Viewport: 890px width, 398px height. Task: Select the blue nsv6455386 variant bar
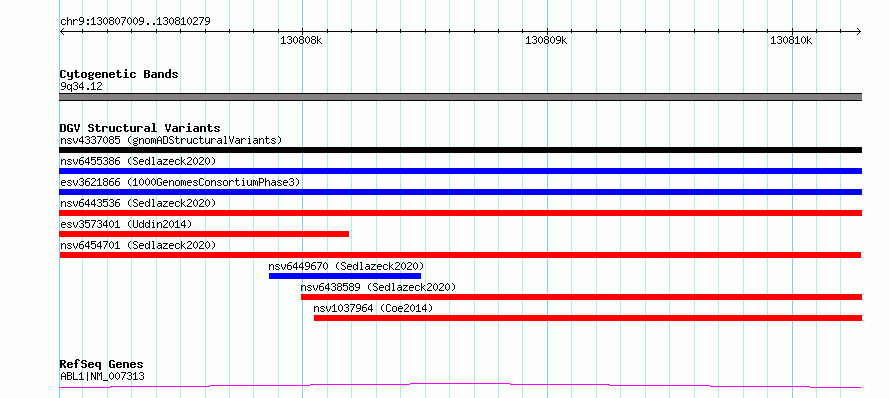click(460, 171)
